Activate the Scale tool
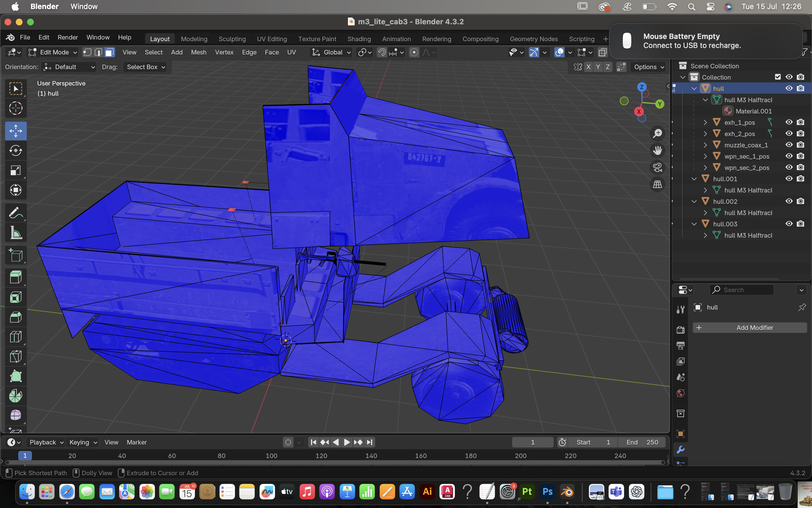812x508 pixels. coord(16,170)
